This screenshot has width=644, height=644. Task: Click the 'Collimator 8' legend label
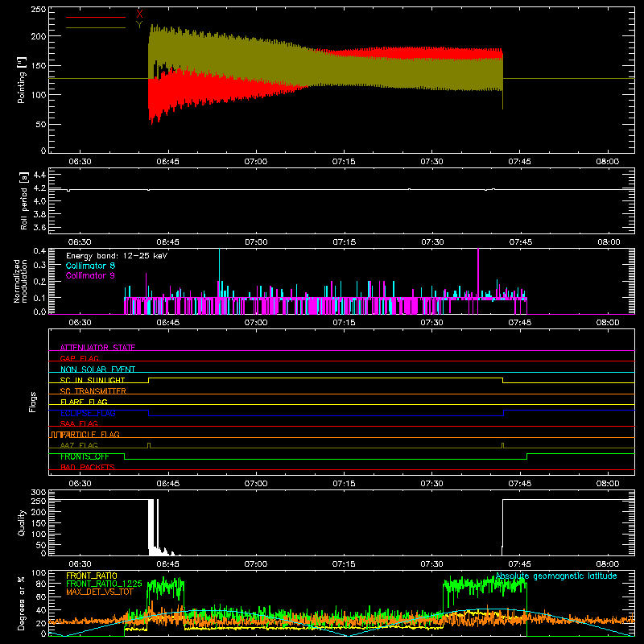tap(90, 266)
